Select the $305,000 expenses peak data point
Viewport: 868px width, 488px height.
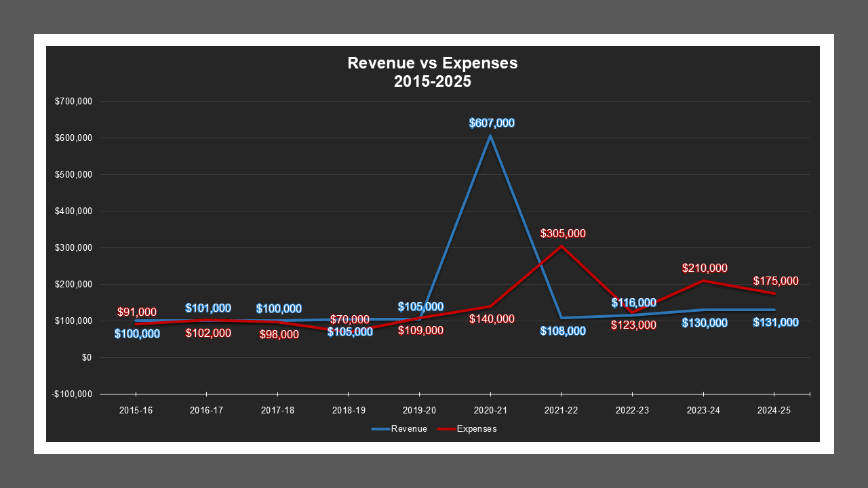pos(561,245)
